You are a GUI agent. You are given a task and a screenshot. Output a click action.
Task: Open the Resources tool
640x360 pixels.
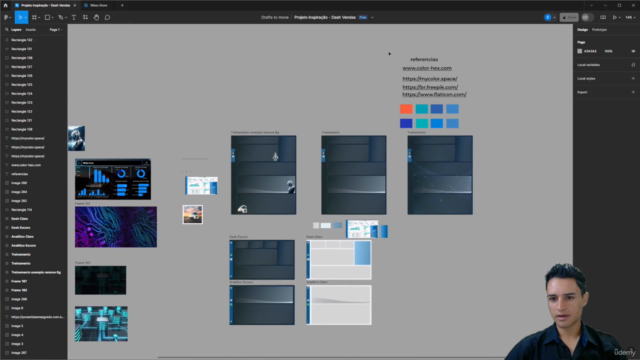[85, 18]
